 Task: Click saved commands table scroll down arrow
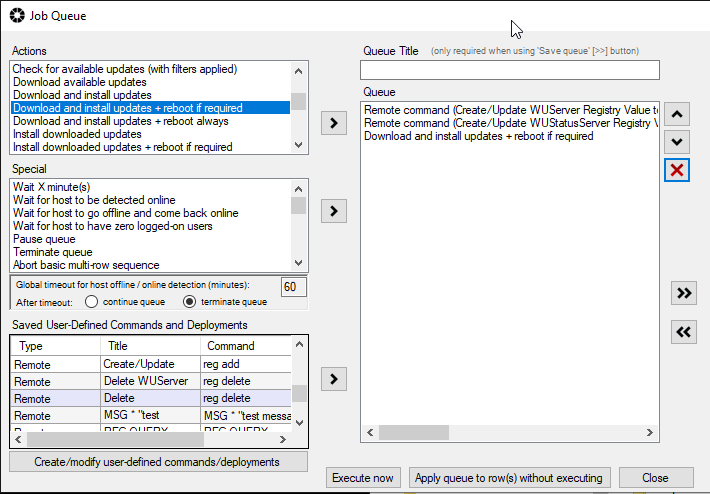pyautogui.click(x=299, y=422)
